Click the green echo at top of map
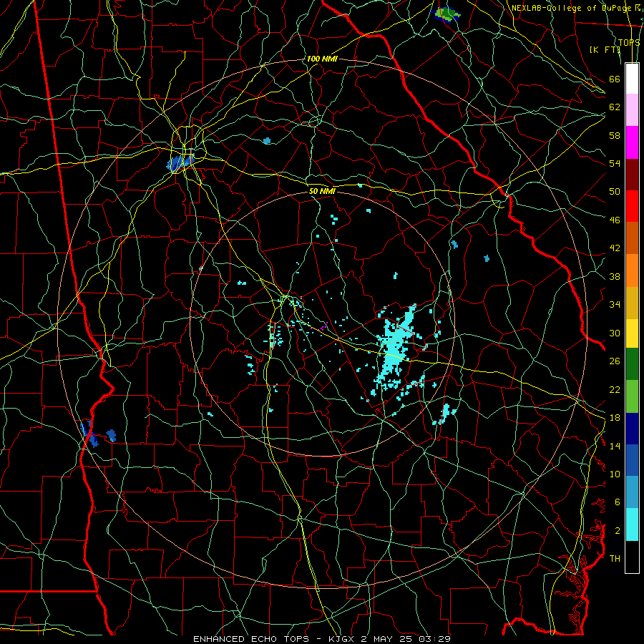Viewport: 644px width, 644px height. pos(447,14)
